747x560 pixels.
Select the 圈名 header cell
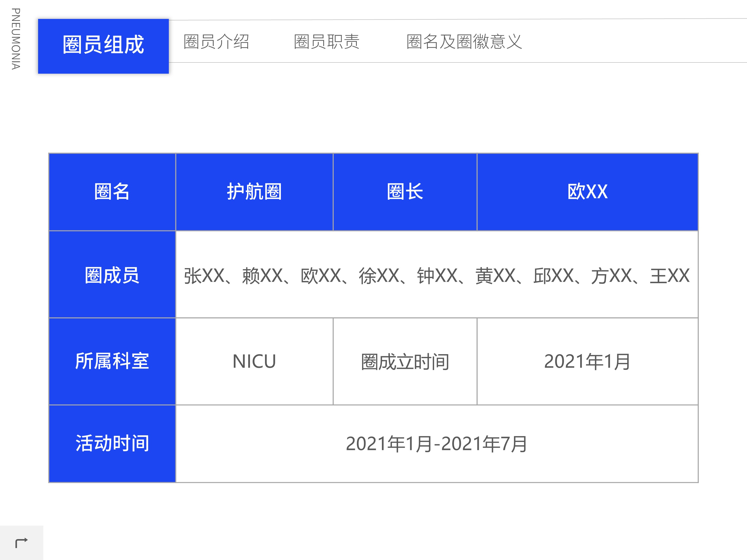(112, 192)
